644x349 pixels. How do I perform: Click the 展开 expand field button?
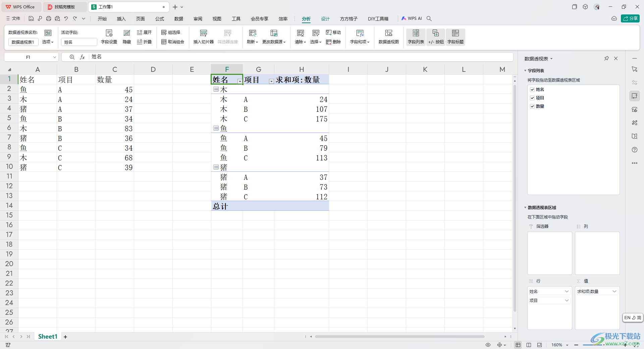coord(144,32)
